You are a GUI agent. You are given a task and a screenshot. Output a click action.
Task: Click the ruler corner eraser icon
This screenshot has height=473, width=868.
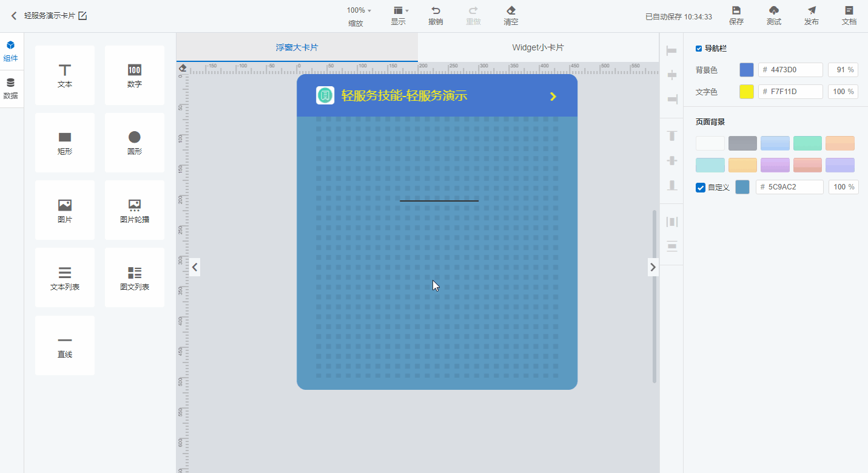pyautogui.click(x=183, y=67)
